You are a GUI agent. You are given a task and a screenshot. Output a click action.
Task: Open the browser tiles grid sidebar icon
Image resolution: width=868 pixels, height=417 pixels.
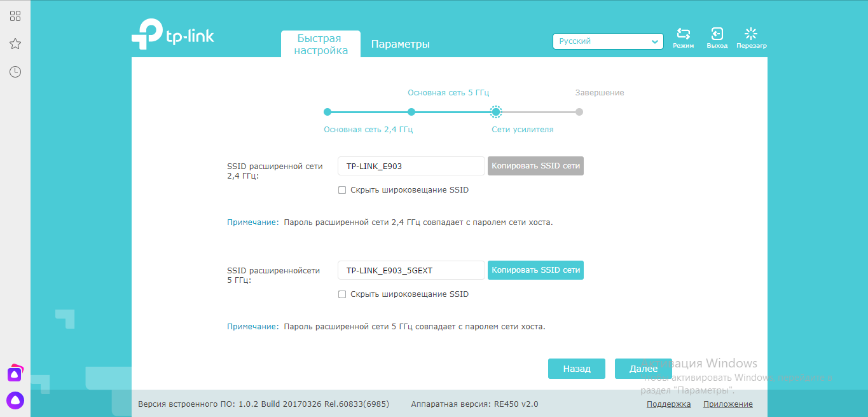point(15,16)
